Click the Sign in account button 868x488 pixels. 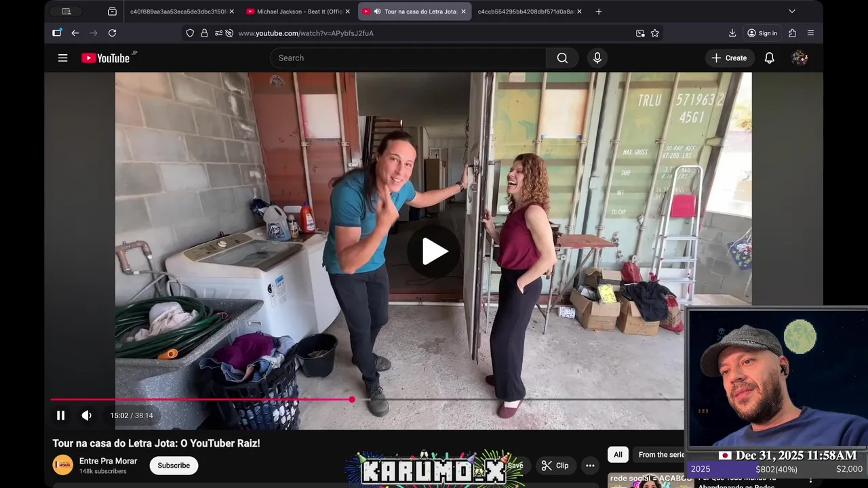(x=762, y=33)
